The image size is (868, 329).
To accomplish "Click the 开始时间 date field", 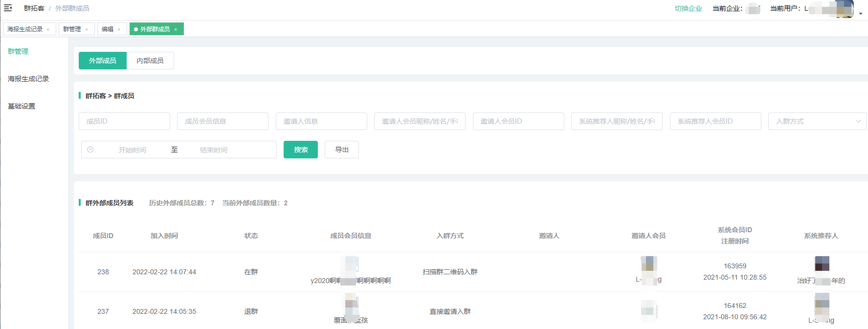I will click(x=133, y=150).
